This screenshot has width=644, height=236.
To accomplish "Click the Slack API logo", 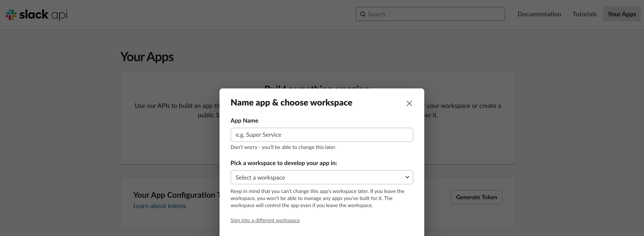I will [x=36, y=15].
